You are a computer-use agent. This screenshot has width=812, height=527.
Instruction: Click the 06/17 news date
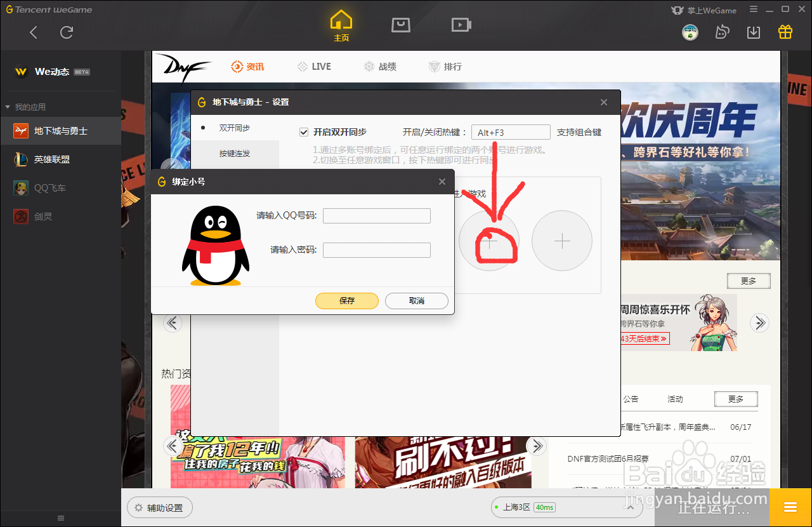[740, 427]
